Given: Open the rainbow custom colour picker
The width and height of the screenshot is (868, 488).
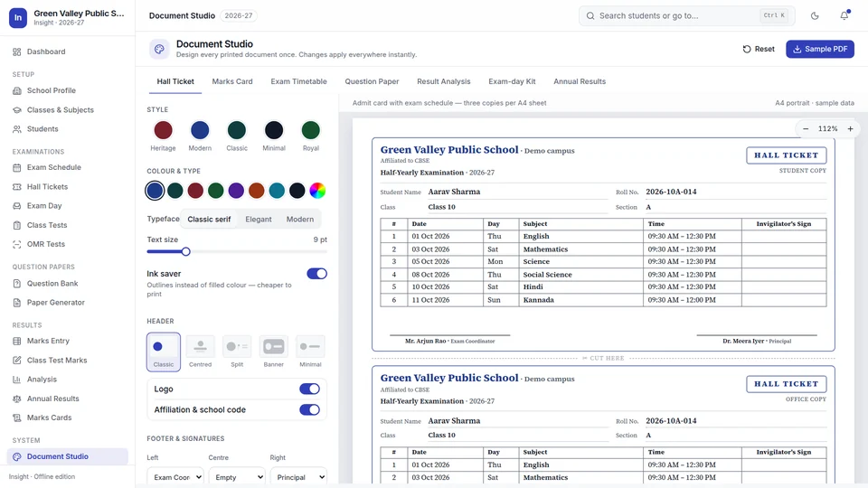Looking at the screenshot, I should tap(317, 191).
